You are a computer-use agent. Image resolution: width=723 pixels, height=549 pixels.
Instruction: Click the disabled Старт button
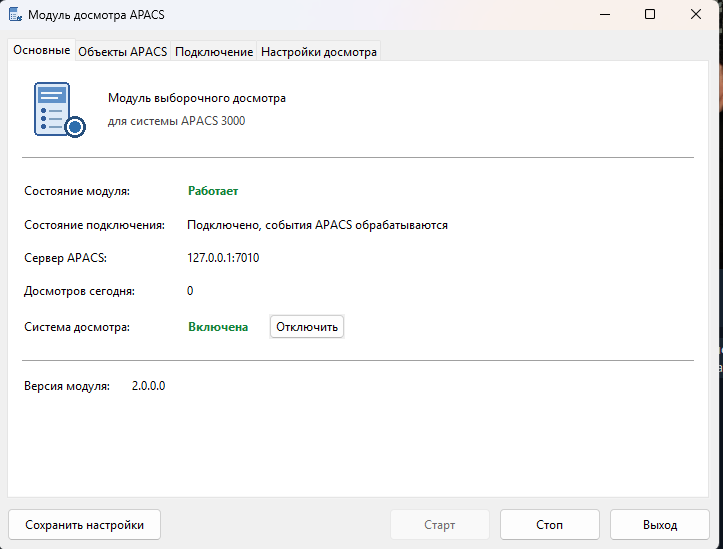pyautogui.click(x=439, y=525)
